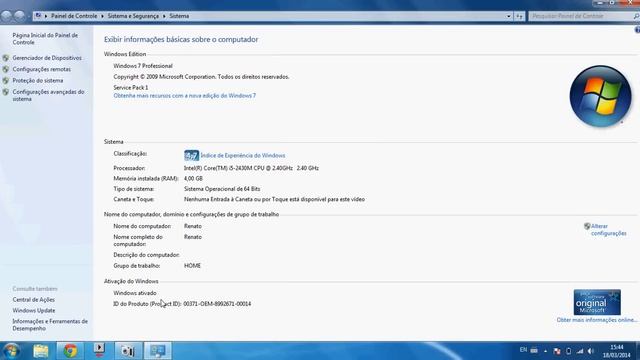640x360 pixels.
Task: Open link Obtenha mais recursos com nova edição
Action: click(184, 96)
